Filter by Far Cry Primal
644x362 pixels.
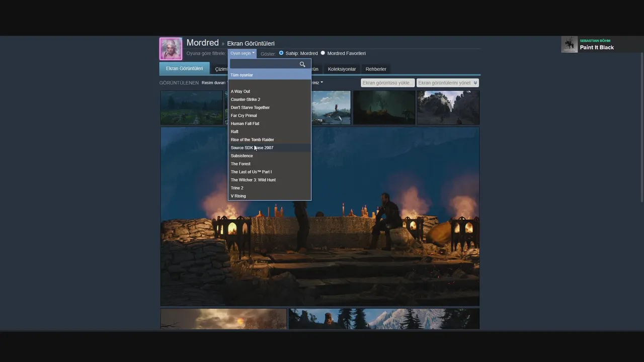270,116
